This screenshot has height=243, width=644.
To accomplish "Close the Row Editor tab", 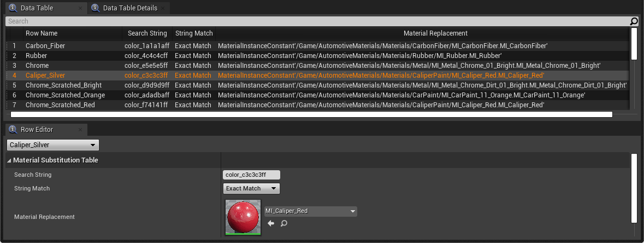I will pyautogui.click(x=80, y=130).
